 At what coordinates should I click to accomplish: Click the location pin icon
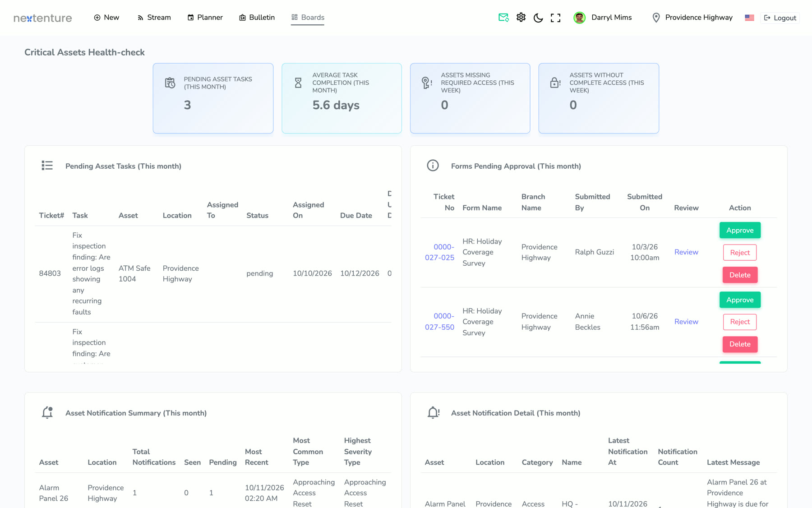point(656,18)
